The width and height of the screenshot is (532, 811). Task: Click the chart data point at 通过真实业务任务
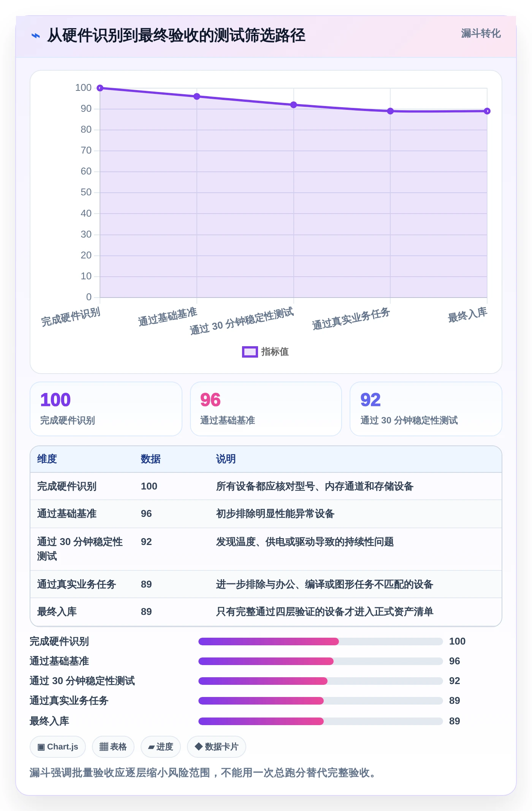[x=390, y=111]
